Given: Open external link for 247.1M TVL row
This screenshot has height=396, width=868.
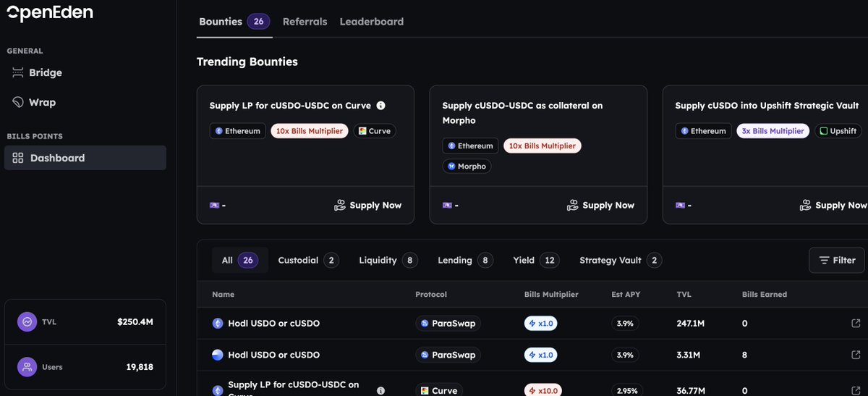Looking at the screenshot, I should (856, 324).
